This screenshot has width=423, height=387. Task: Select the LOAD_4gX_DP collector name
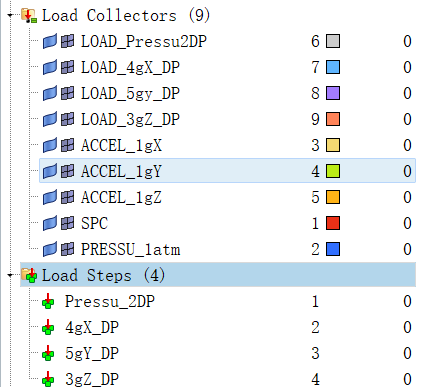[x=130, y=68]
